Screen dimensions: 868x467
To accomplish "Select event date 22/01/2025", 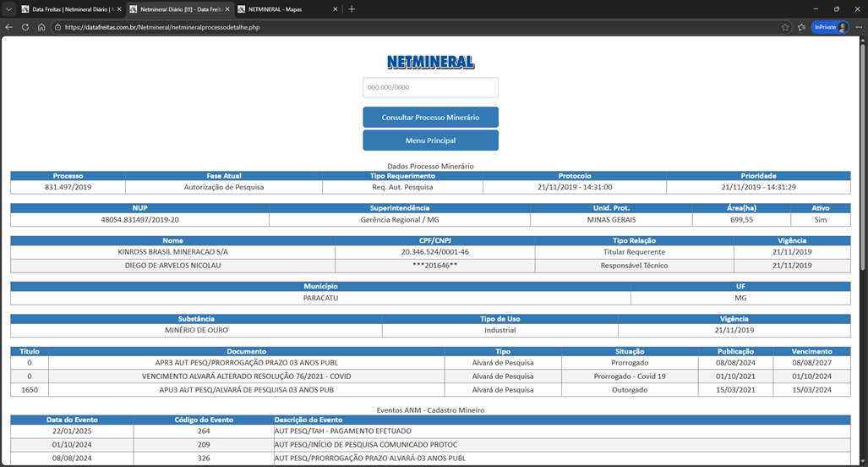I will click(72, 431).
